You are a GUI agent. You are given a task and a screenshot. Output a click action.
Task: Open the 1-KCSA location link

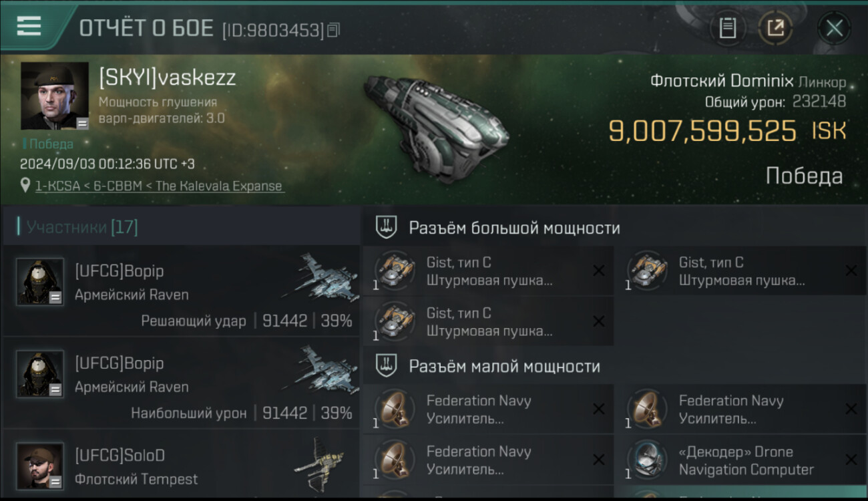tap(160, 186)
